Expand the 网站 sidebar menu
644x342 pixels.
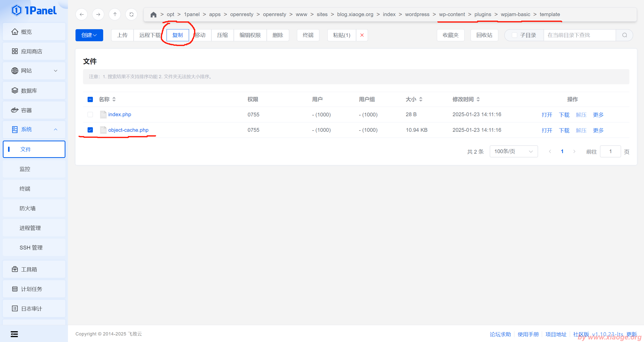pyautogui.click(x=34, y=71)
